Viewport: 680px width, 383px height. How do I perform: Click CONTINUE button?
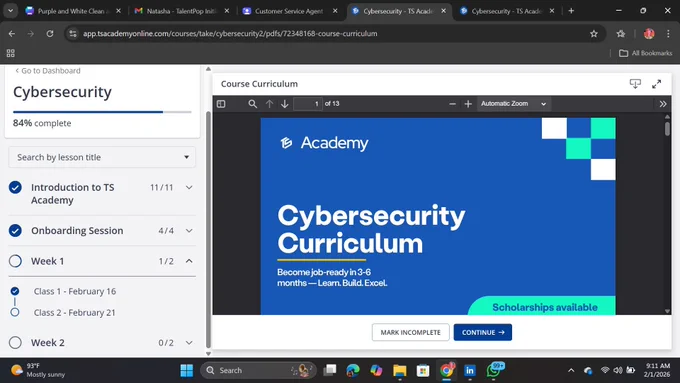click(x=483, y=332)
